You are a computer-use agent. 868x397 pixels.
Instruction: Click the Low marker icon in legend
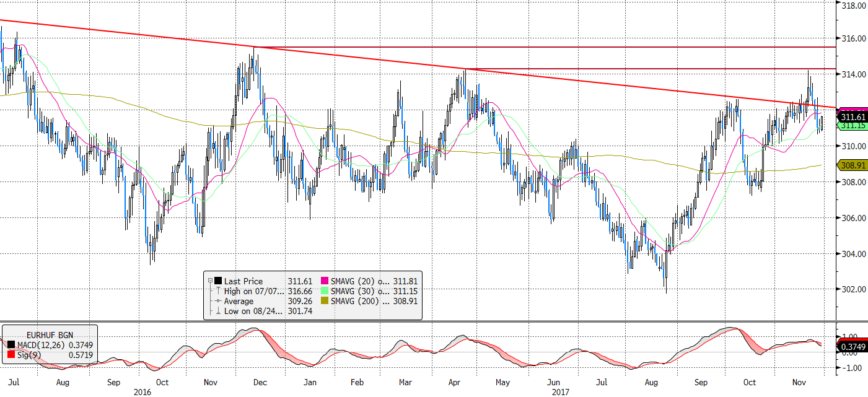[x=217, y=312]
